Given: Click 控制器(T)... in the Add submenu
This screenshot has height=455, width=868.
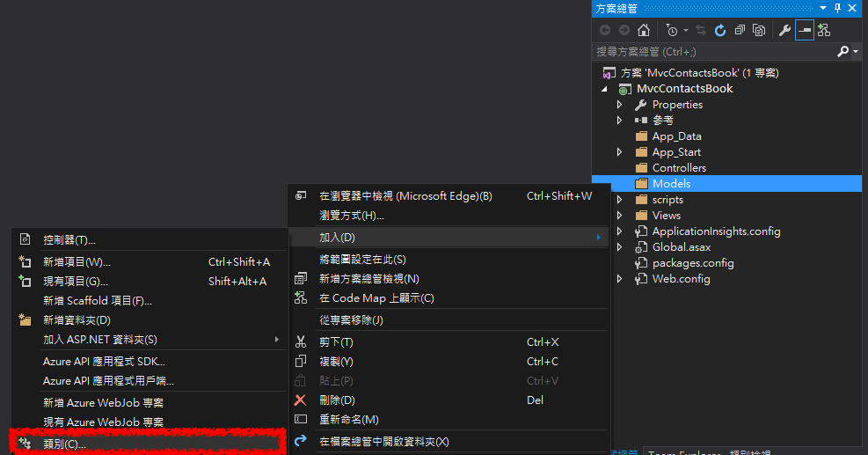Looking at the screenshot, I should (x=69, y=239).
